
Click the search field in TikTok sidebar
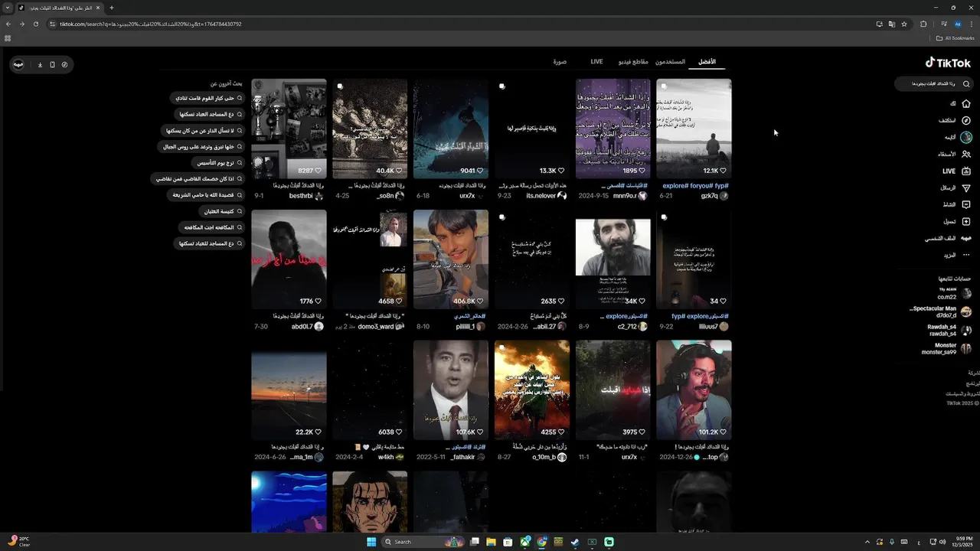(934, 83)
